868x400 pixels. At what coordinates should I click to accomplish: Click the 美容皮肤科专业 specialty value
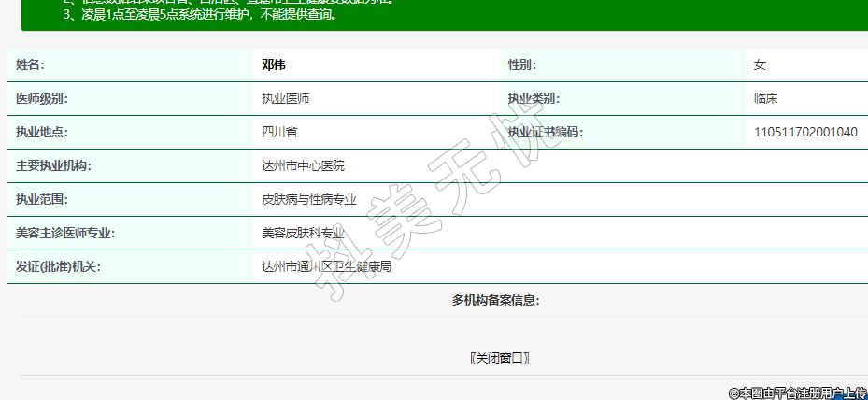coord(304,233)
